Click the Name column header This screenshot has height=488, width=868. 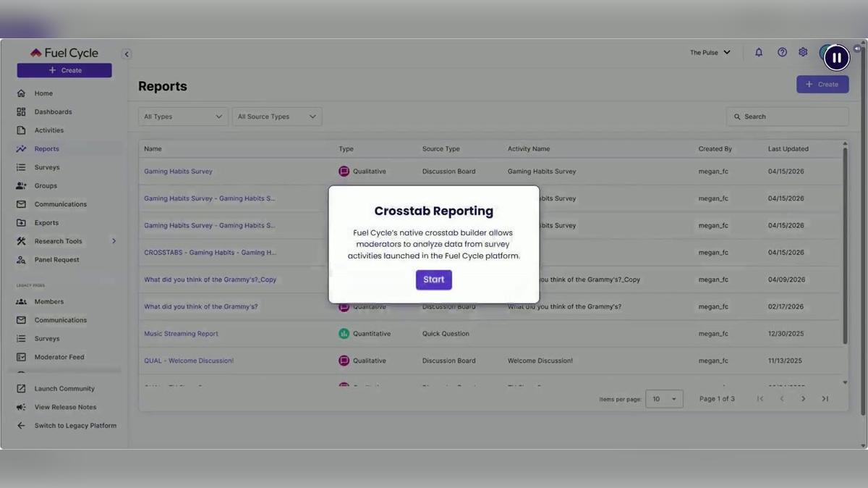pyautogui.click(x=153, y=149)
